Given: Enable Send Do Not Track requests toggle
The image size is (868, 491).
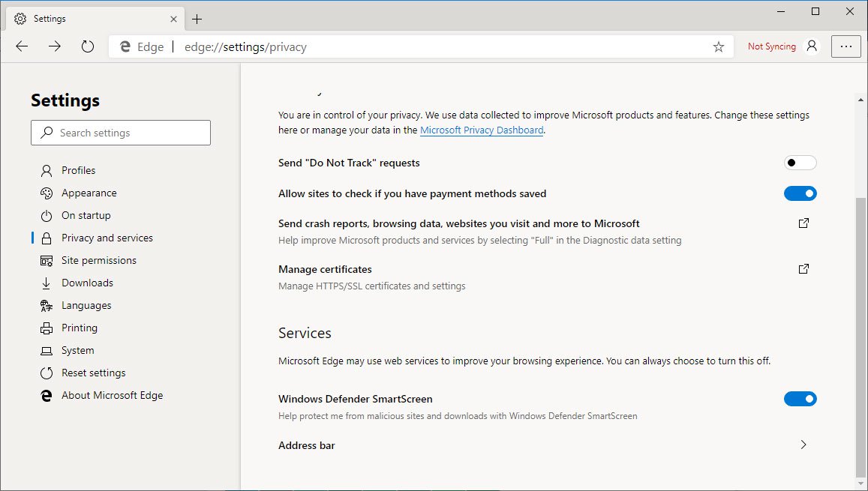Looking at the screenshot, I should click(800, 163).
